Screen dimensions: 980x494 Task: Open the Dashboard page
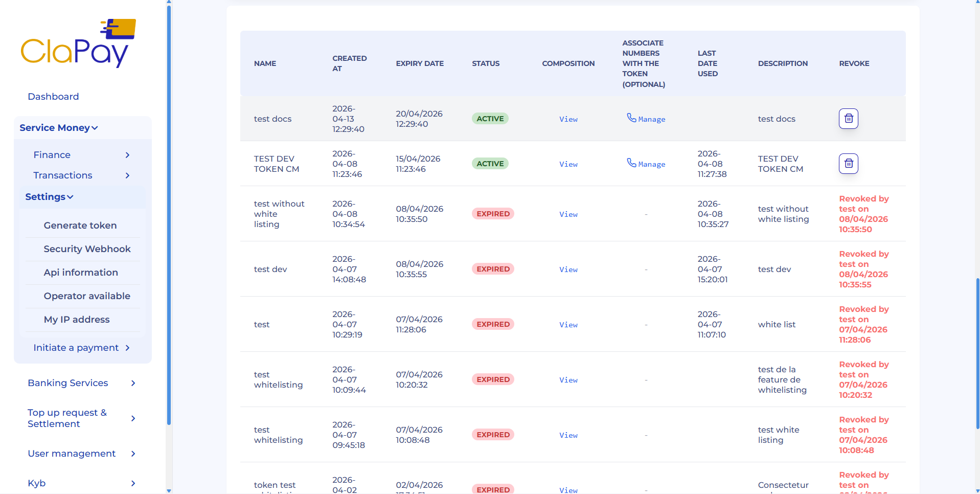(53, 97)
